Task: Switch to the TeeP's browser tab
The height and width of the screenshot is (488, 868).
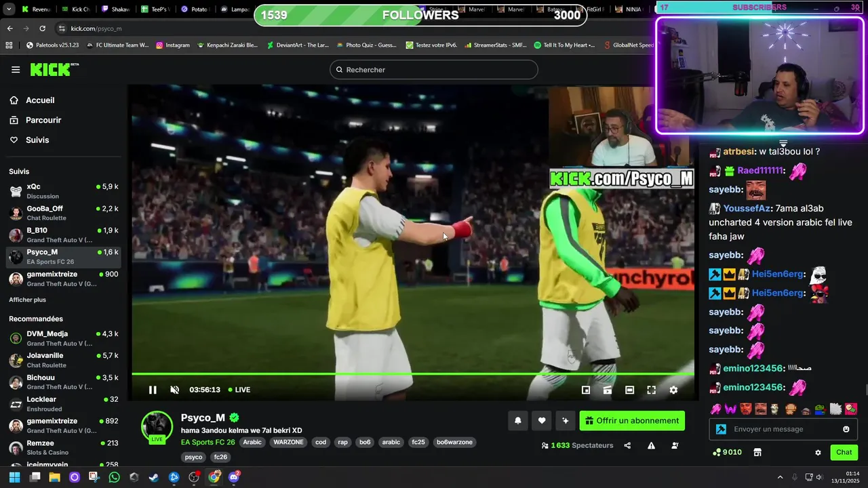Action: (155, 9)
